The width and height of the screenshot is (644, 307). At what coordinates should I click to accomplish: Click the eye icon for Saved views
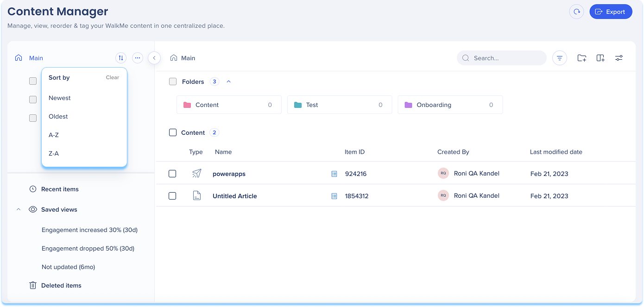33,209
